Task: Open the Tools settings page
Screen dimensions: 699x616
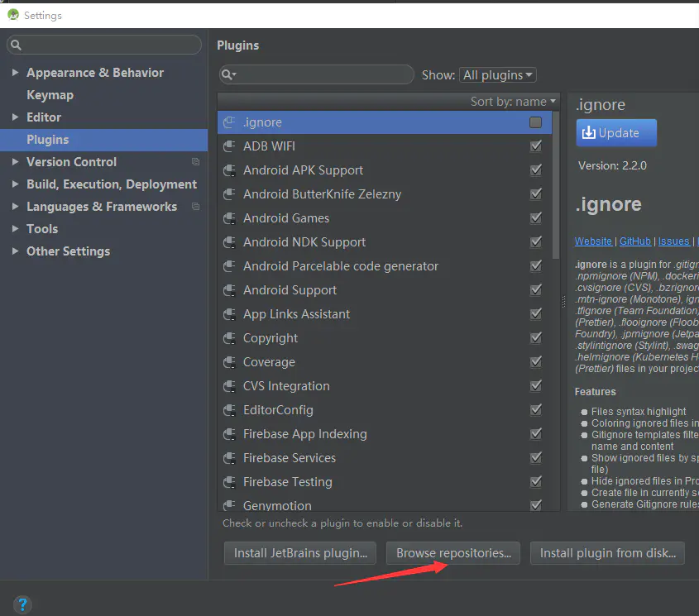Action: pyautogui.click(x=42, y=229)
